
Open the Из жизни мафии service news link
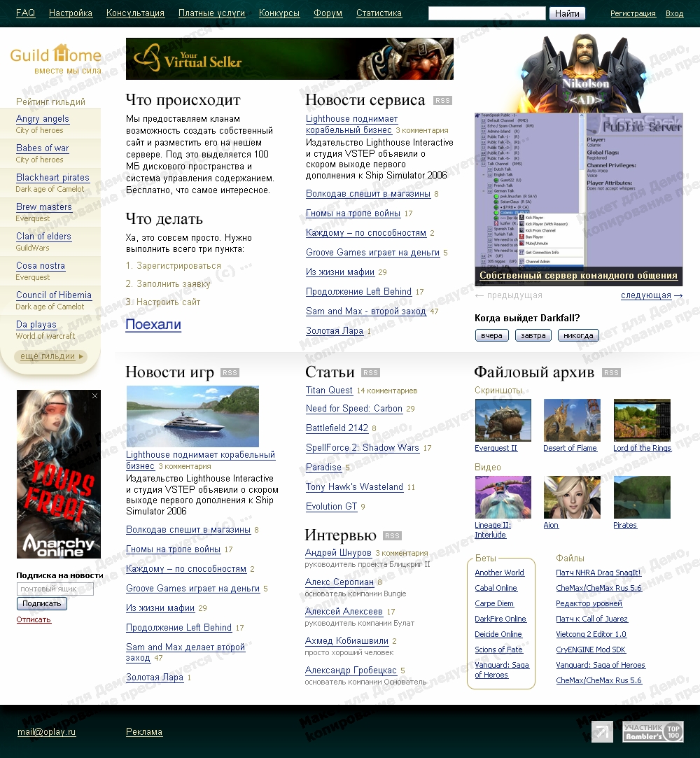[340, 272]
